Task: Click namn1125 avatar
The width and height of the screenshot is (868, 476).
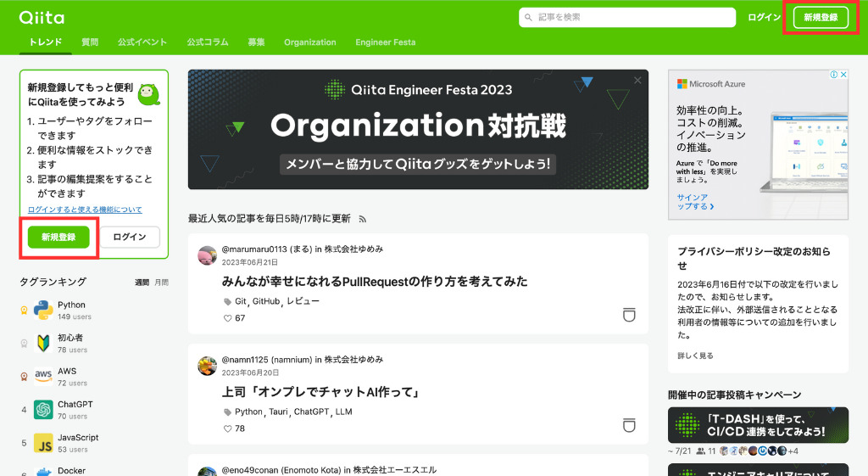Action: pyautogui.click(x=208, y=366)
